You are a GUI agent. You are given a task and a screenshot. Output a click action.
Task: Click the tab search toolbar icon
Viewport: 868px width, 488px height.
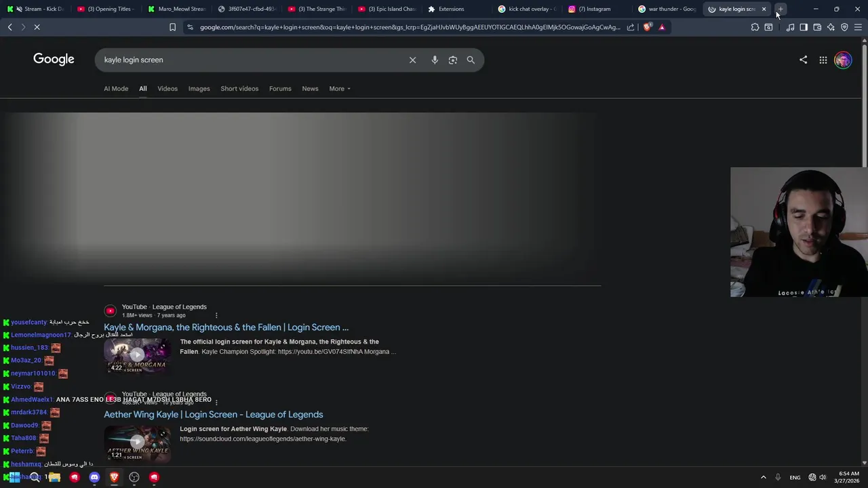[x=768, y=27]
